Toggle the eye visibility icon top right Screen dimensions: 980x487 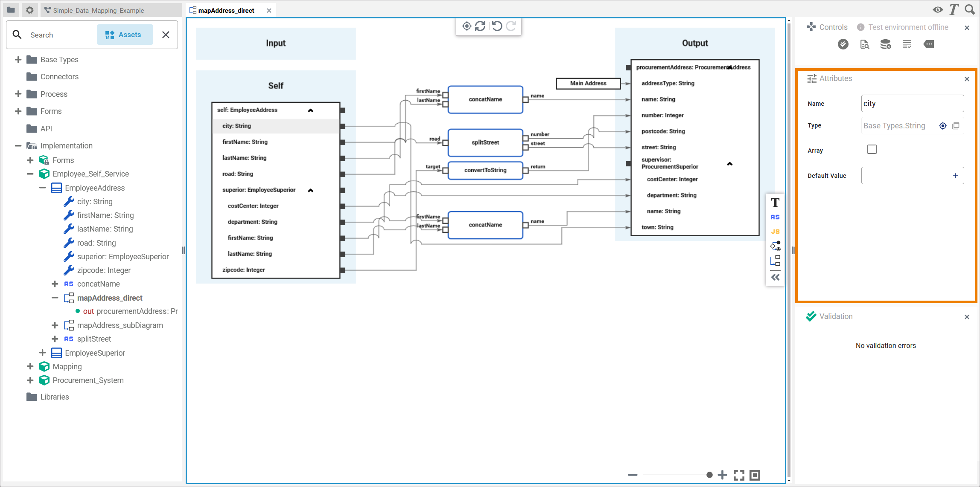coord(938,10)
